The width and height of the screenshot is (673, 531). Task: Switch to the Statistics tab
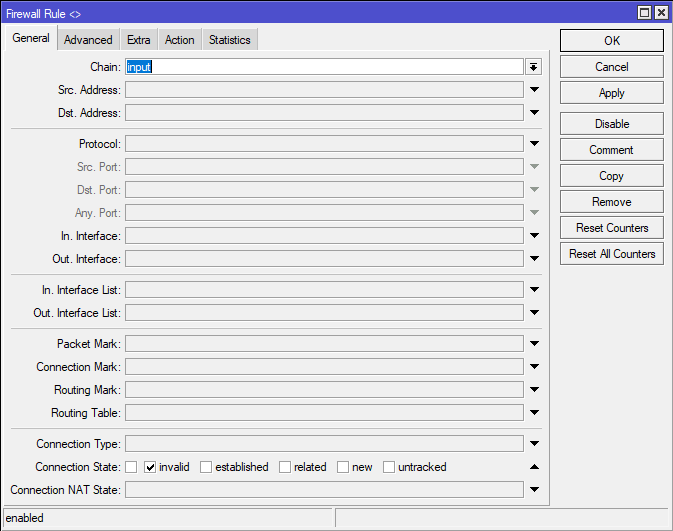point(230,40)
